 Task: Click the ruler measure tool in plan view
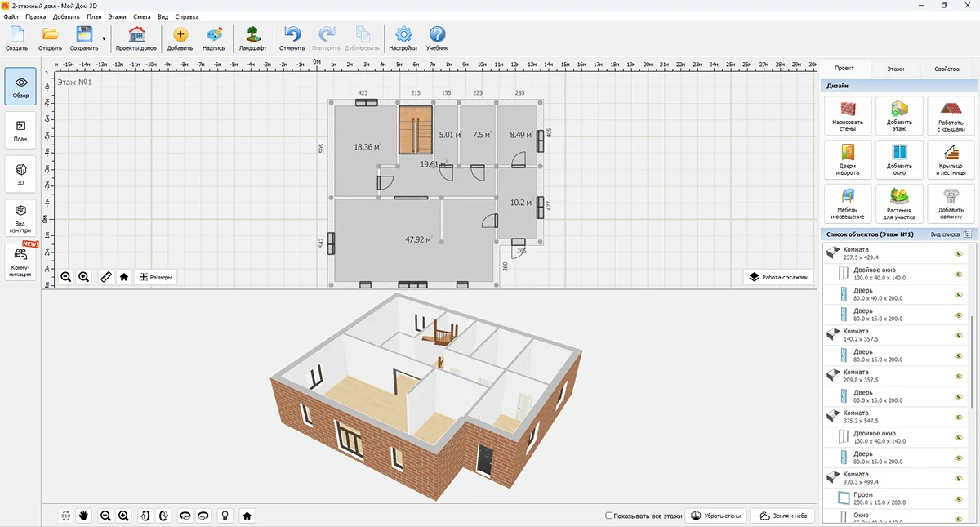click(106, 277)
